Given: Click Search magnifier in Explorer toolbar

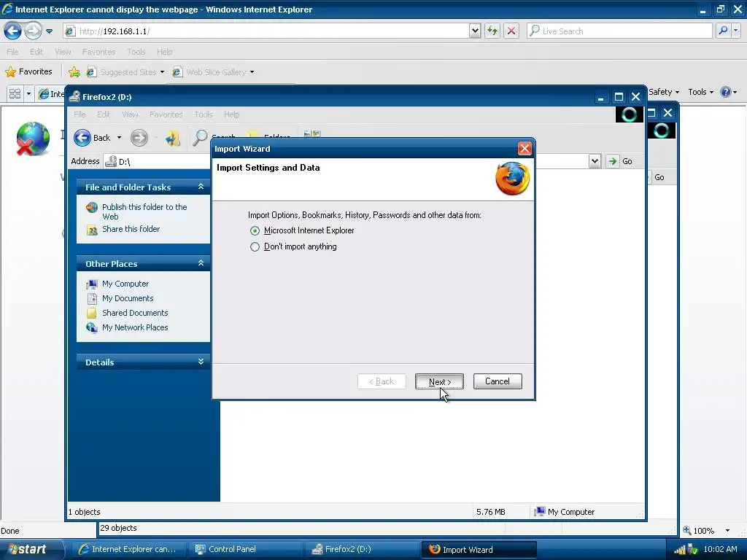Looking at the screenshot, I should coord(200,138).
